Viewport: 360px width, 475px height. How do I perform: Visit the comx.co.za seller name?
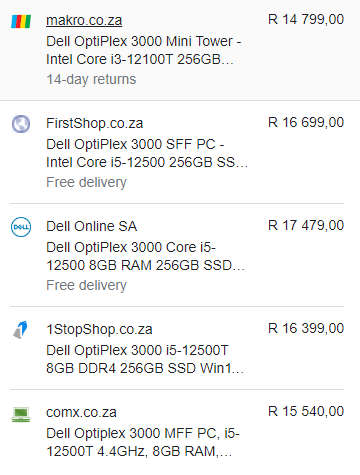tap(81, 412)
